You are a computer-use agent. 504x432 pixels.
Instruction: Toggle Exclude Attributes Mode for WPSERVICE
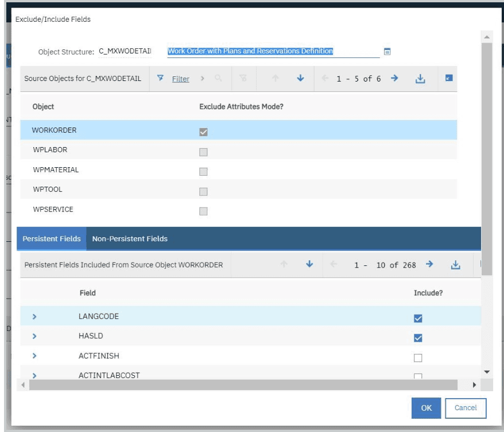203,211
